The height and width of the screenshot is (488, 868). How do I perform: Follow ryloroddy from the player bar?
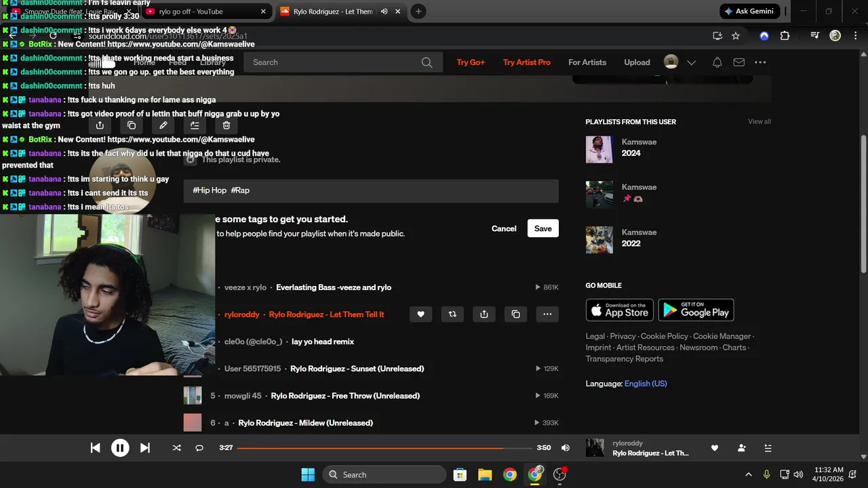741,448
